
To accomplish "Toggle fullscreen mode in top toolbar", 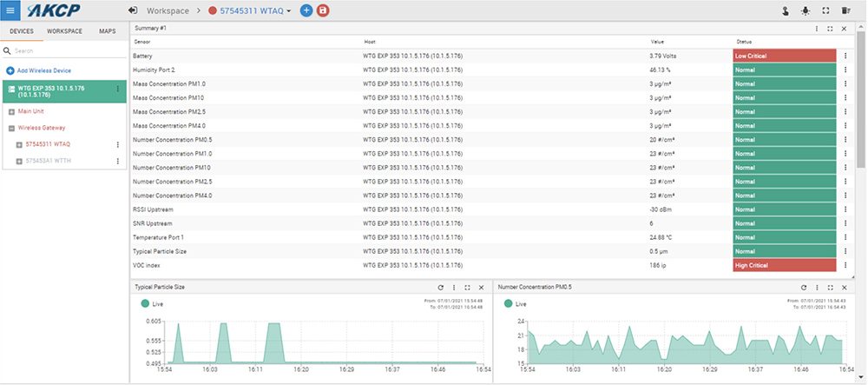I will pyautogui.click(x=825, y=10).
